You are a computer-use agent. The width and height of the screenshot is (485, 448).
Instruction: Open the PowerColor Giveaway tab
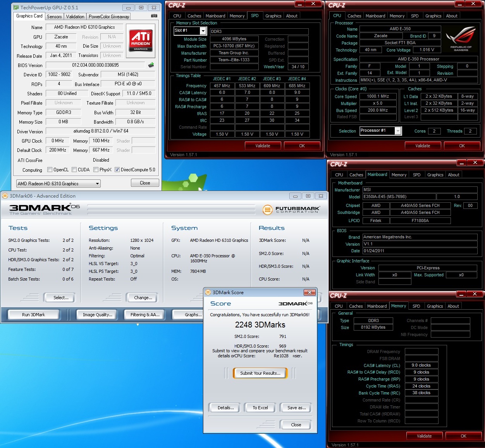coord(109,17)
